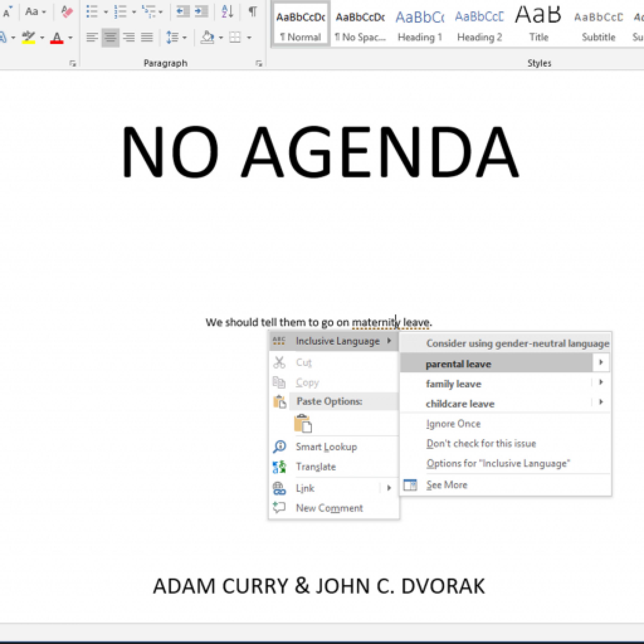644x644 pixels.
Task: Expand the Borders dropdown arrow
Action: coord(249,37)
